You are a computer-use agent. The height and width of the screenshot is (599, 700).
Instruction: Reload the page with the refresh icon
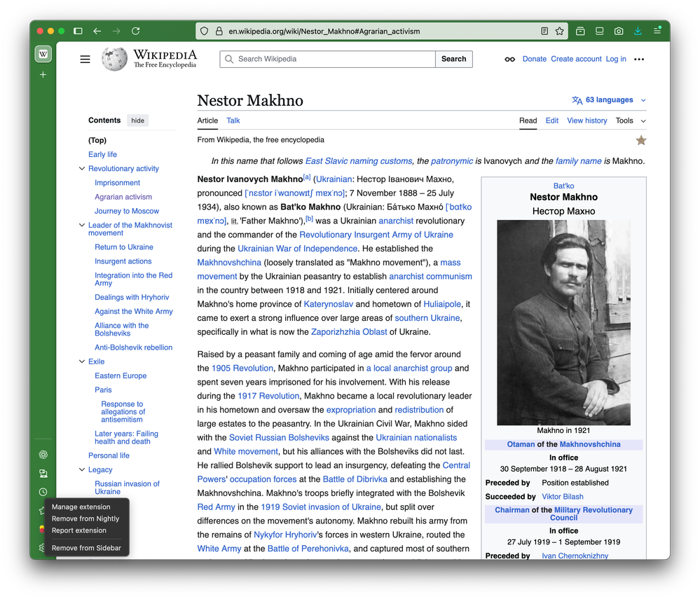pyautogui.click(x=135, y=31)
